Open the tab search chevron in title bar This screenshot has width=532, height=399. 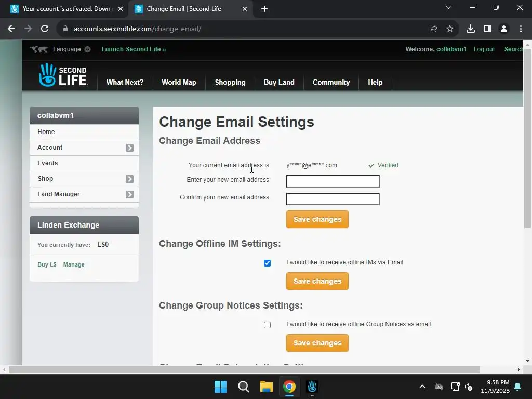(x=448, y=7)
